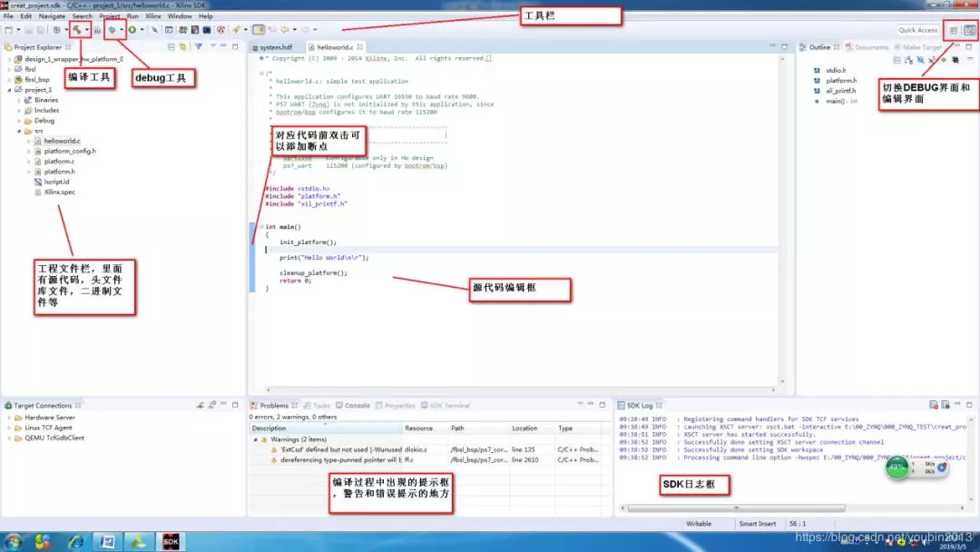Select Xilinx.spec file
Screen dimensions: 980x552
pyautogui.click(x=59, y=192)
